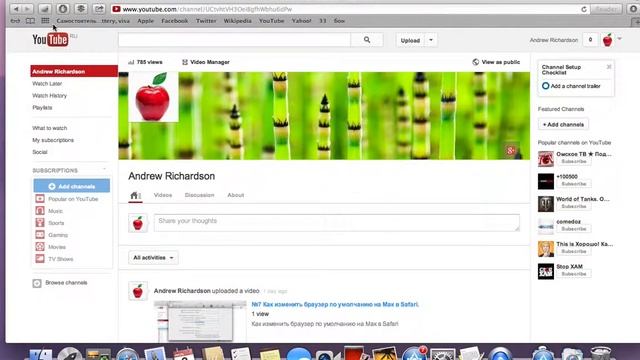Open Facebook bookmark in bookmarks bar
Viewport: 640px width, 360px height.
[x=175, y=20]
